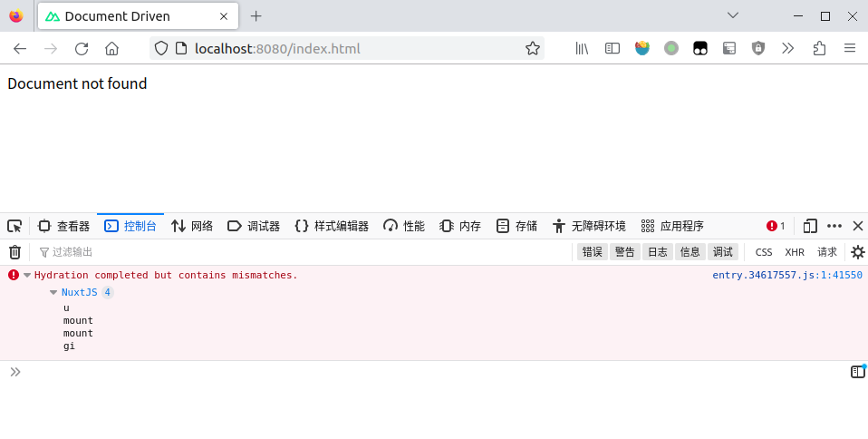Screen dimensions: 868x439
Task: Open the 调试器 Debugger tab
Action: pyautogui.click(x=254, y=226)
